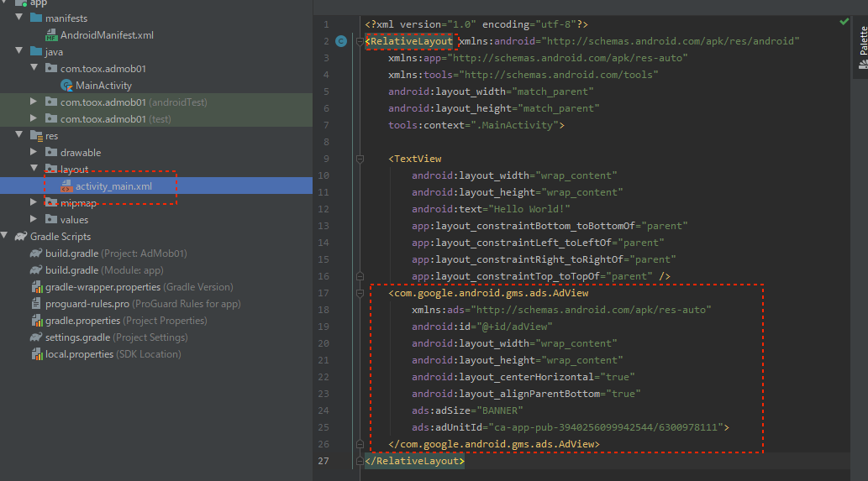Screen dimensions: 868x481
Task: Collapse the java folder arrow
Action: coord(19,51)
